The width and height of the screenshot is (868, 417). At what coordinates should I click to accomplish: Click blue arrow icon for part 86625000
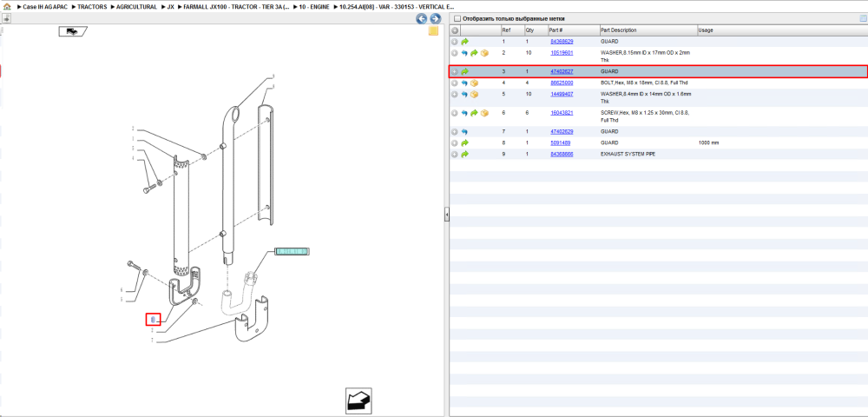coord(464,83)
